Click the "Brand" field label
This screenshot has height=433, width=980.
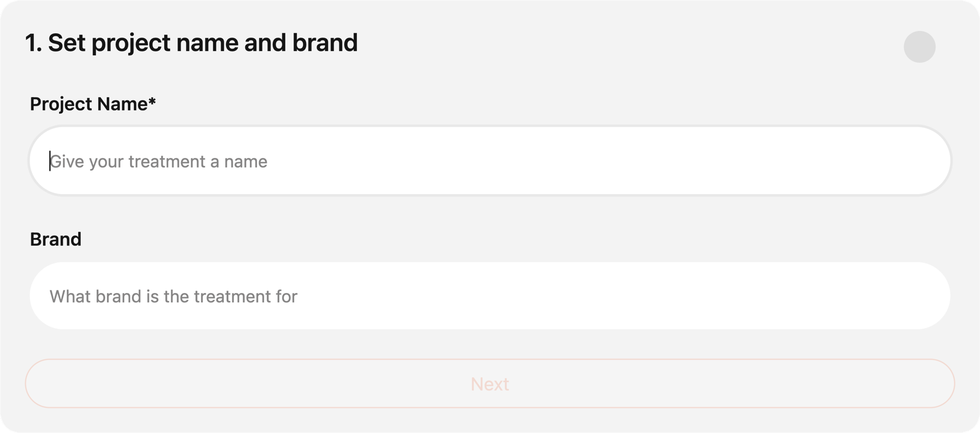55,239
